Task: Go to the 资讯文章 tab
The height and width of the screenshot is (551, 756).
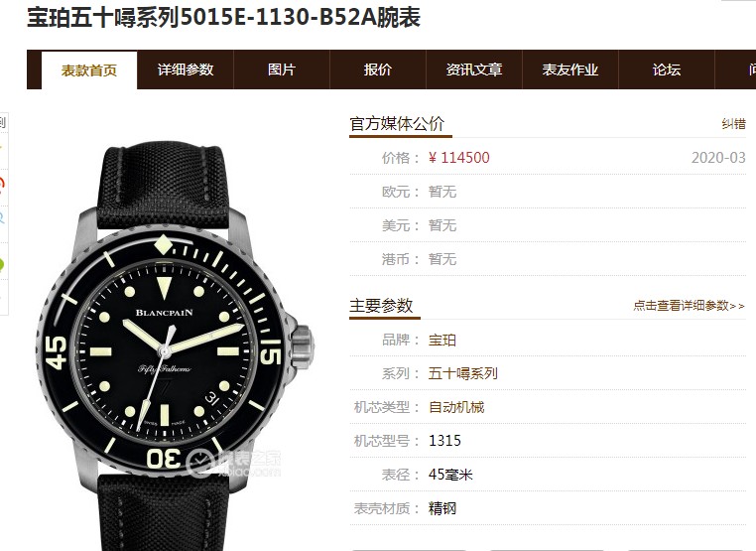Action: 474,69
